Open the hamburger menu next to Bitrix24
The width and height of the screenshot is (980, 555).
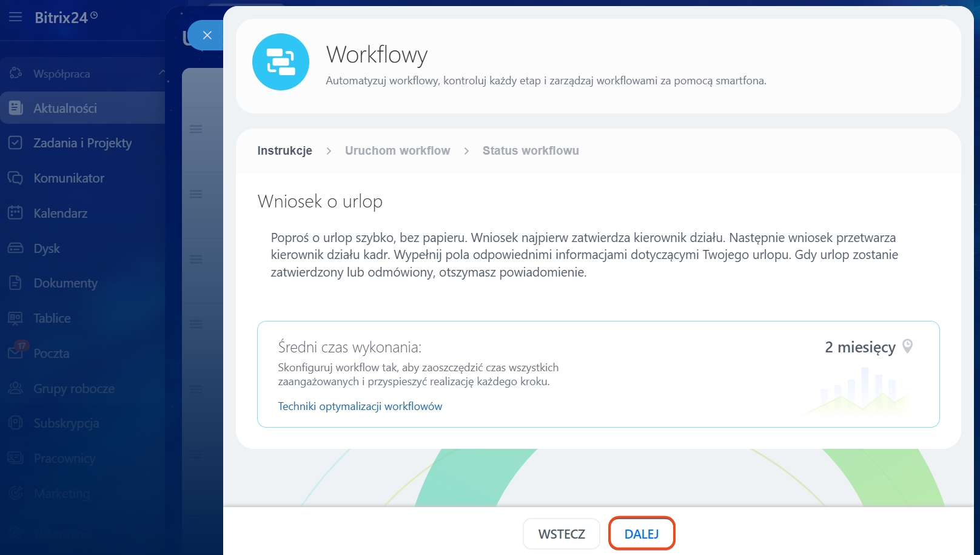[x=15, y=17]
